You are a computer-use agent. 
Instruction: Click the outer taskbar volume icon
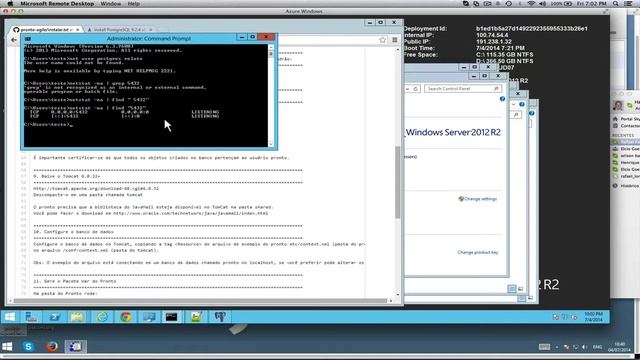point(584,347)
